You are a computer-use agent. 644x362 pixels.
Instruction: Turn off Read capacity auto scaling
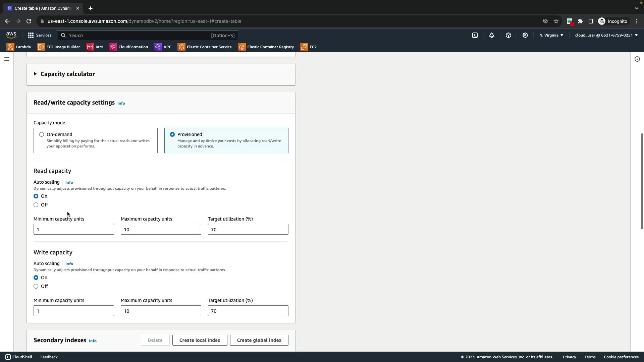point(36,205)
